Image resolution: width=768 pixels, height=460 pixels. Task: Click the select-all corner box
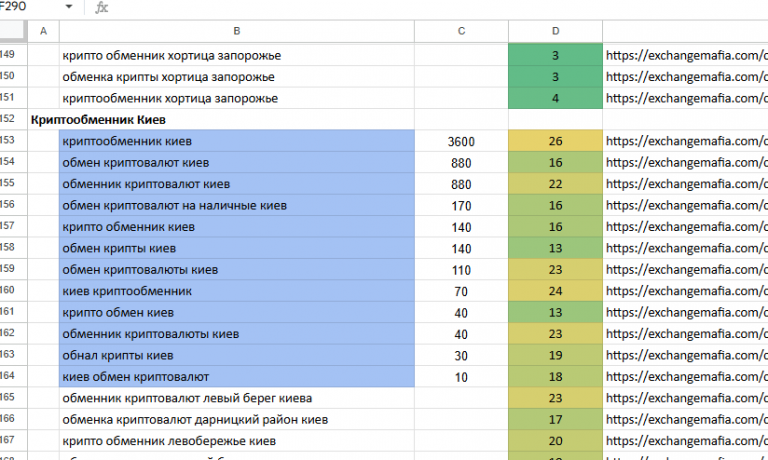[13, 31]
